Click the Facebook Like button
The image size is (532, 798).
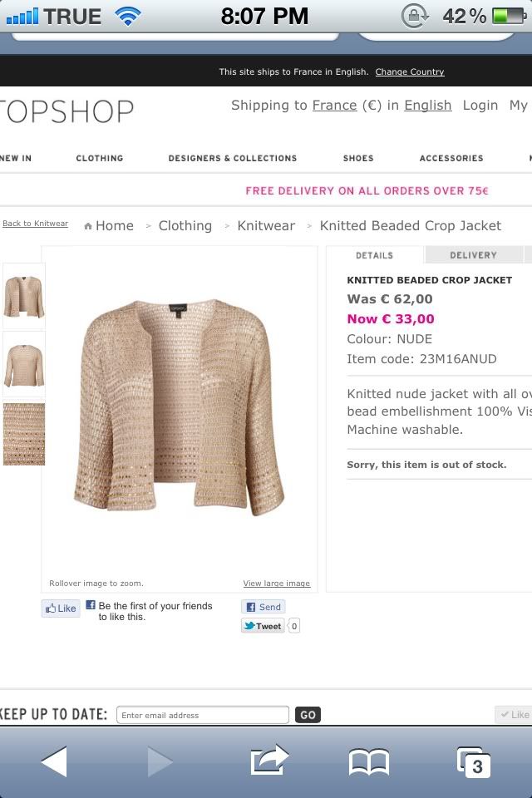[x=61, y=608]
